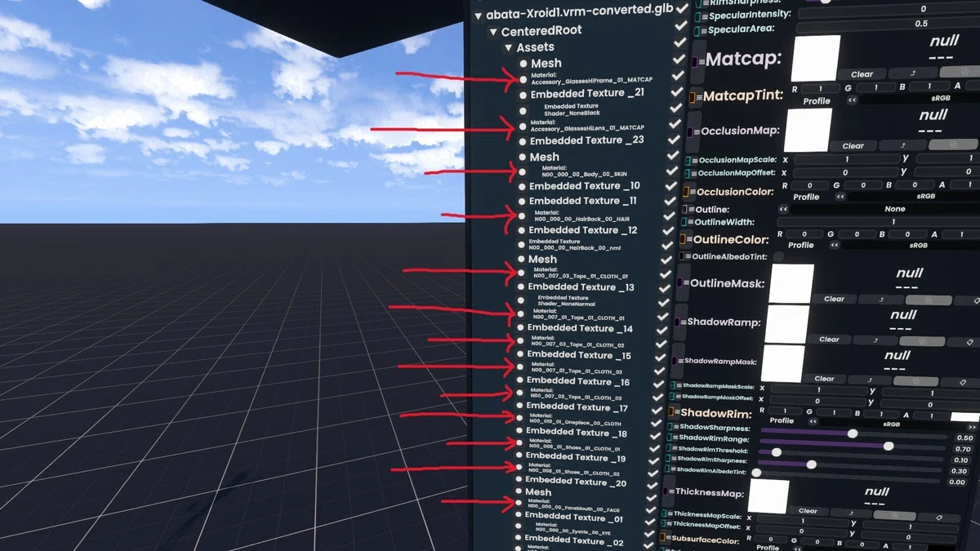Toggle active checkmark beside Embedded Texture _18
This screenshot has width=980, height=551.
click(x=655, y=435)
